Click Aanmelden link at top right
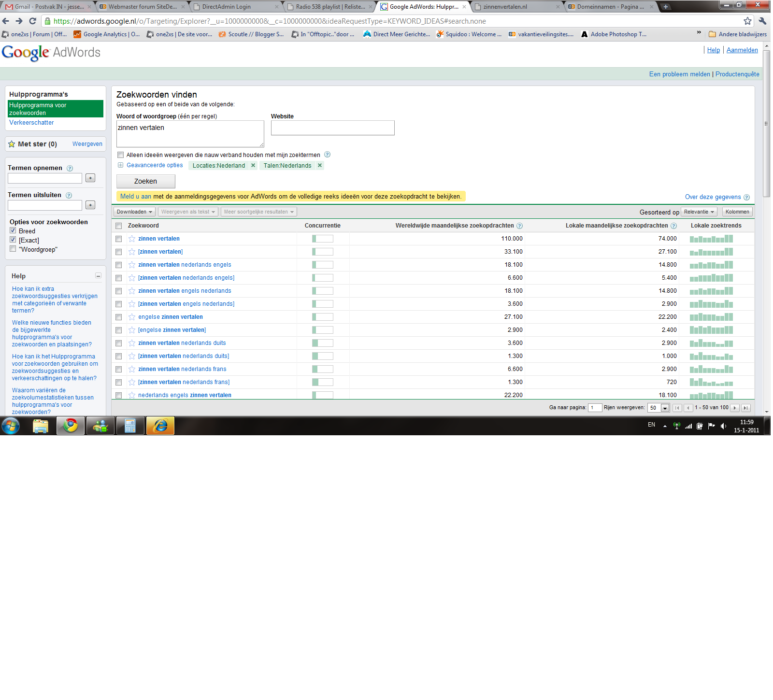 pyautogui.click(x=742, y=50)
